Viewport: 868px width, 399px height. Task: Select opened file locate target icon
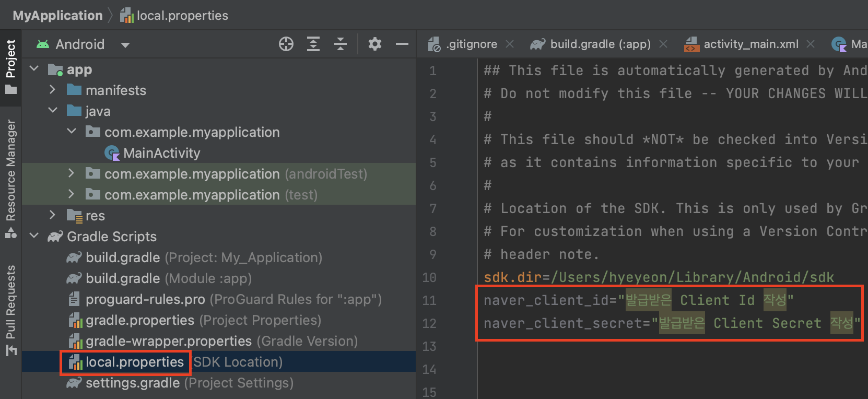(286, 44)
